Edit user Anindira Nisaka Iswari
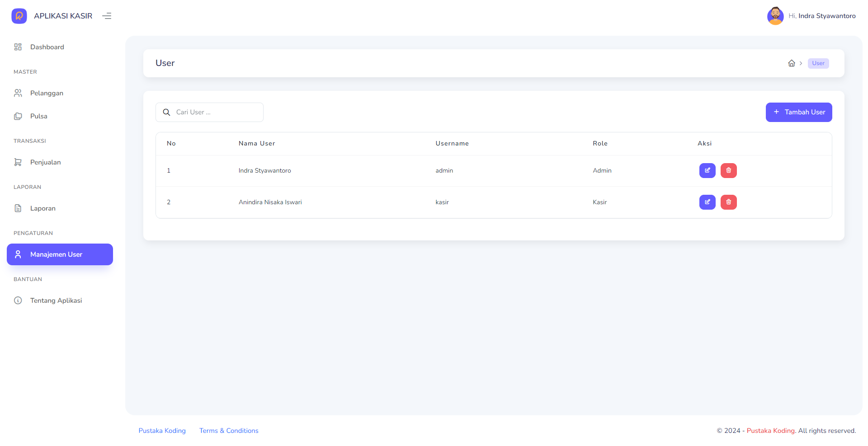The width and height of the screenshot is (868, 446). click(707, 202)
